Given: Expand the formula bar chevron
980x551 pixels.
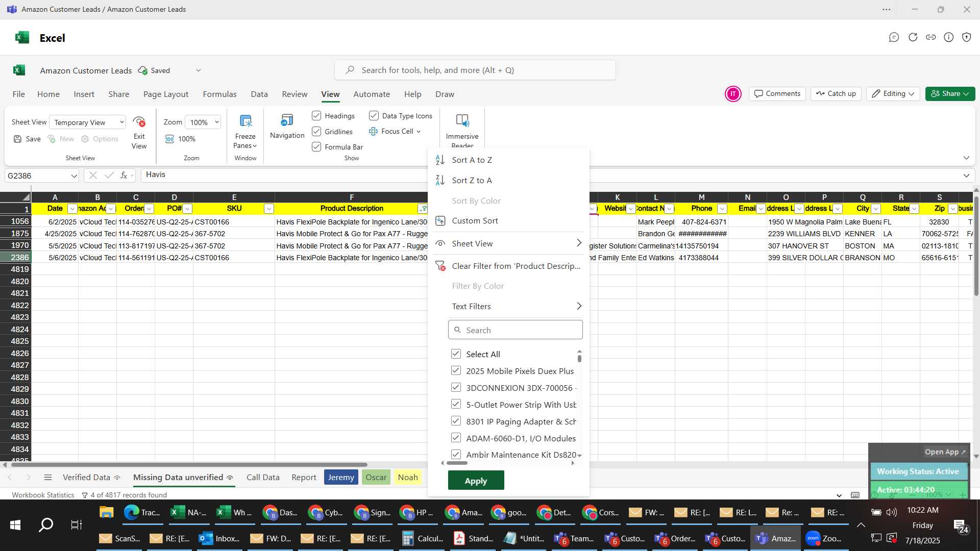Looking at the screenshot, I should (966, 176).
